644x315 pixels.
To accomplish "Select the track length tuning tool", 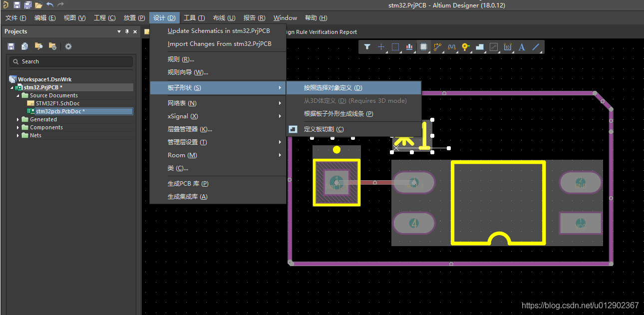I will pyautogui.click(x=452, y=47).
